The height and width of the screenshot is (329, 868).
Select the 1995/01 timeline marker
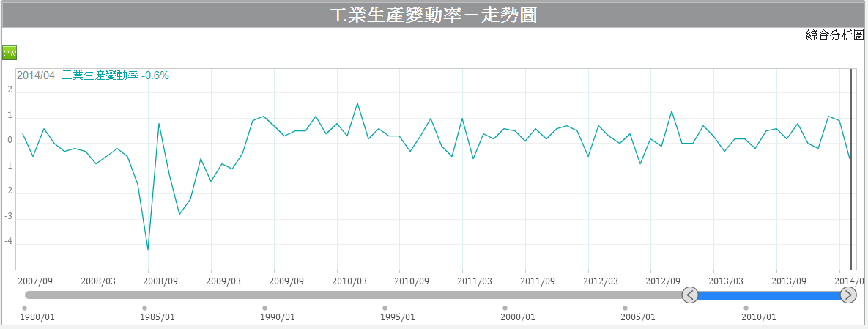(x=385, y=308)
